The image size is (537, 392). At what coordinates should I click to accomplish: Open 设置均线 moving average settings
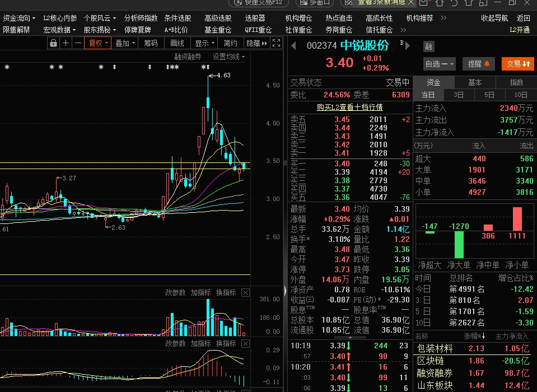(228, 57)
